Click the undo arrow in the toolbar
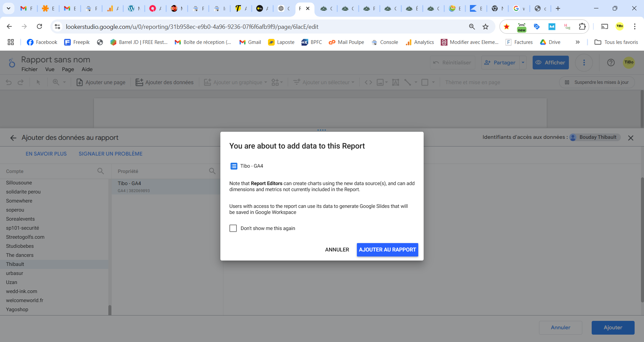The height and width of the screenshot is (342, 644). pos(9,82)
